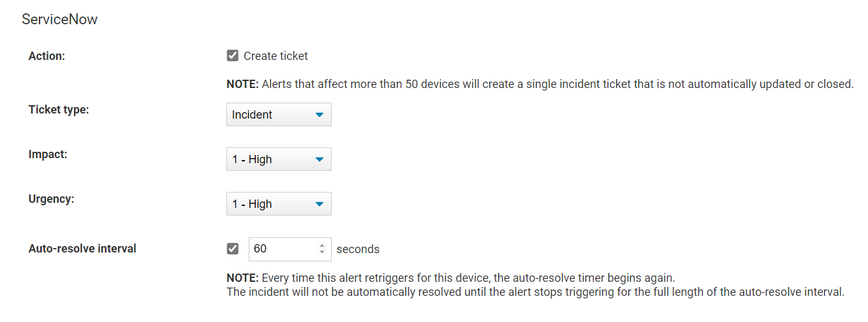Open the Urgency dropdown
Screen dimensions: 868x322
(279, 204)
